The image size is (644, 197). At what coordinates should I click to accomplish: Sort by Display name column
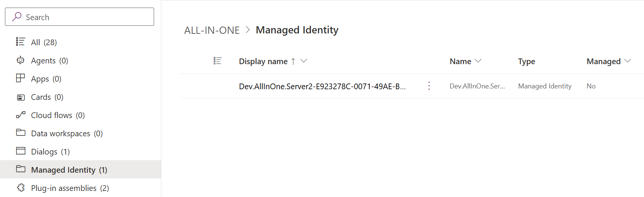pyautogui.click(x=263, y=61)
